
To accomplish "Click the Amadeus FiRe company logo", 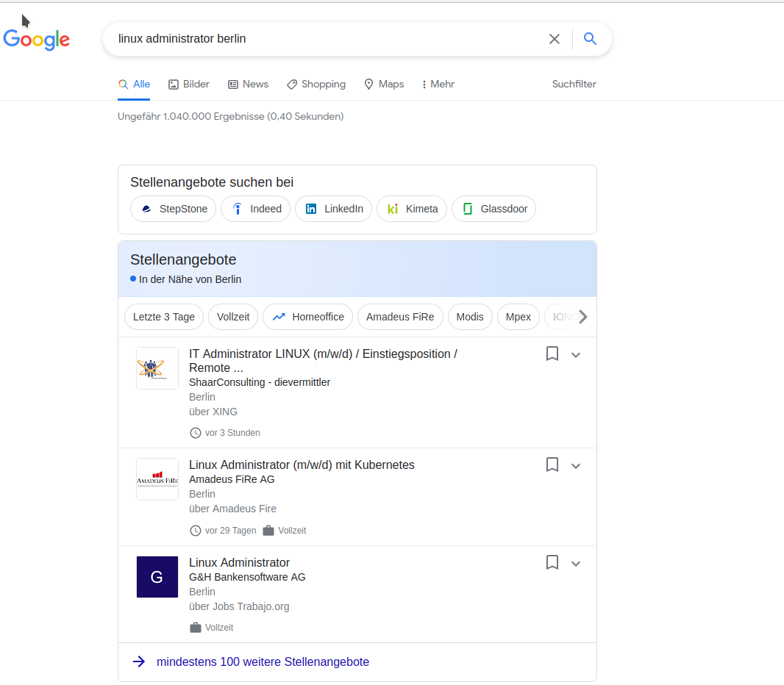I will tap(157, 479).
